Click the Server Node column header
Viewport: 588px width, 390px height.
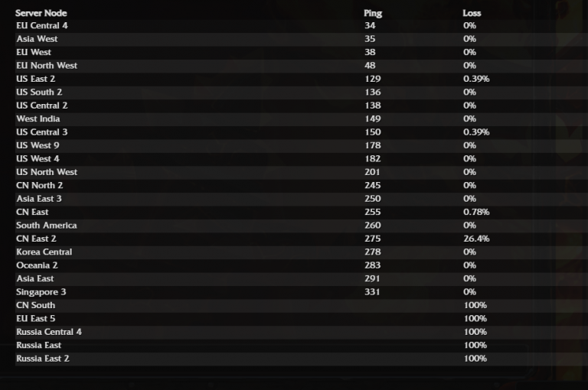coord(41,13)
